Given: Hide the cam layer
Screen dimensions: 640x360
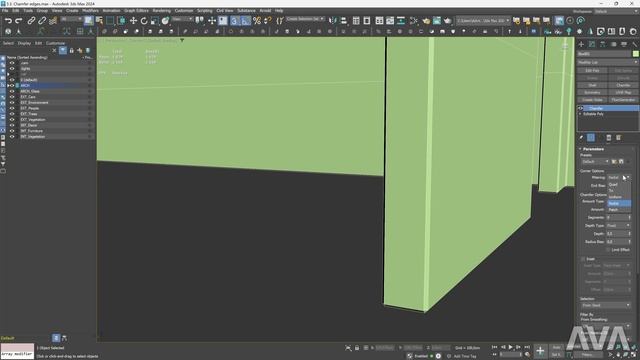Looking at the screenshot, I should pos(12,63).
